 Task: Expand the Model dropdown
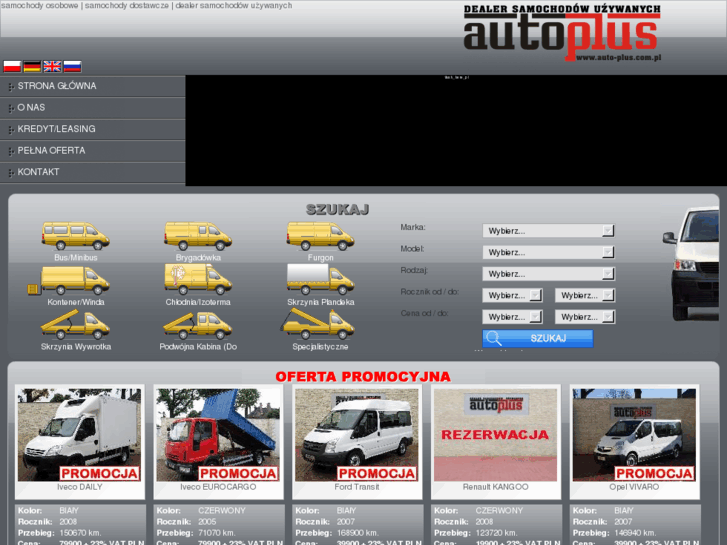point(548,252)
